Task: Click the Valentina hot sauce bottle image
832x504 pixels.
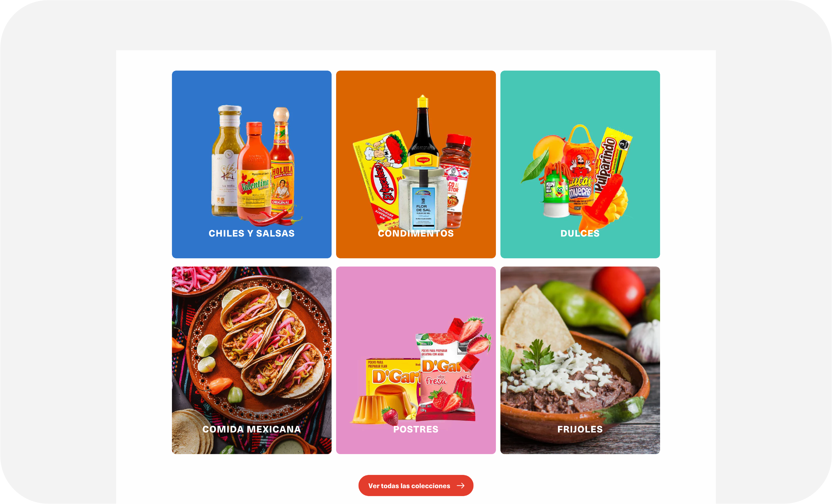Action: [254, 172]
